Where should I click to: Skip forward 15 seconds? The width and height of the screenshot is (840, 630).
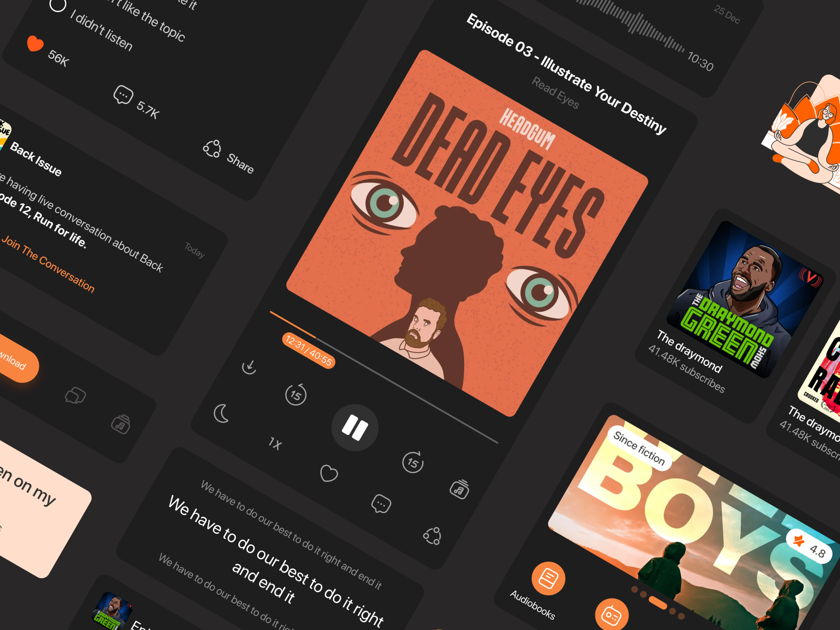pos(413,463)
